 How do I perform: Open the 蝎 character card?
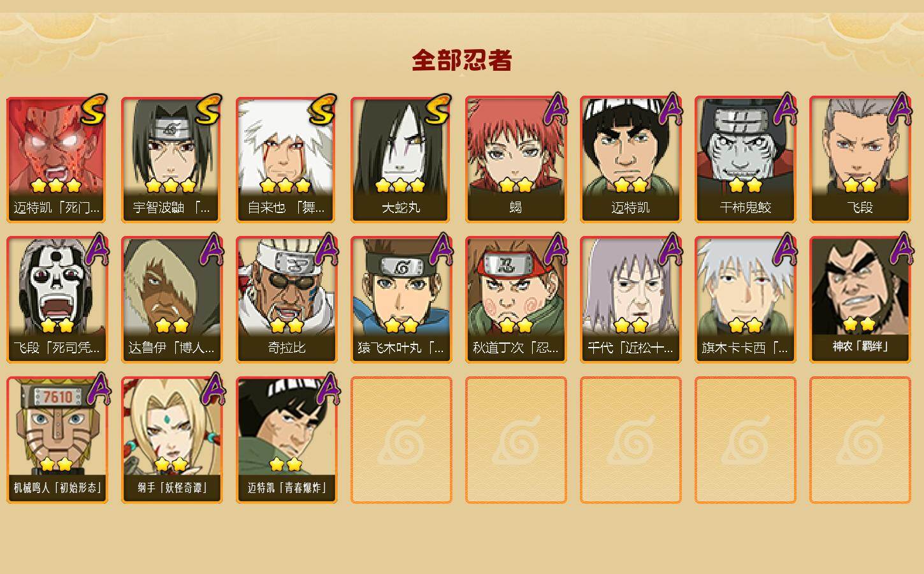click(x=516, y=159)
